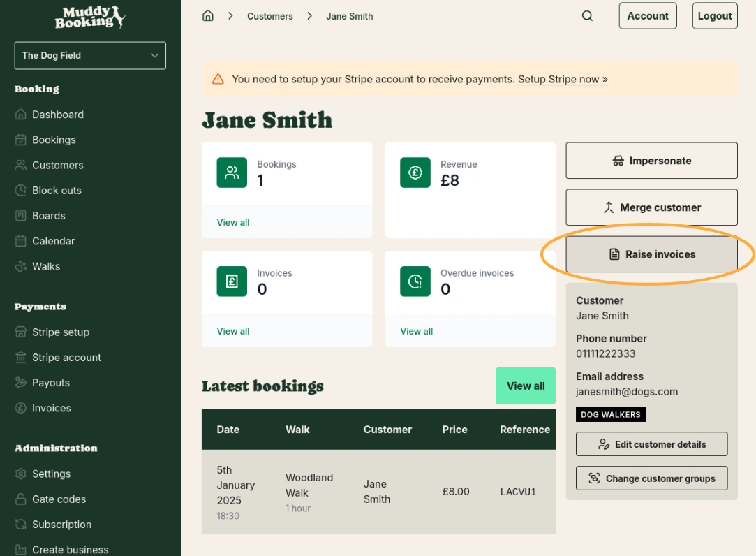Click the DOG WALKERS customer group tag
The image size is (756, 556).
[x=610, y=414]
